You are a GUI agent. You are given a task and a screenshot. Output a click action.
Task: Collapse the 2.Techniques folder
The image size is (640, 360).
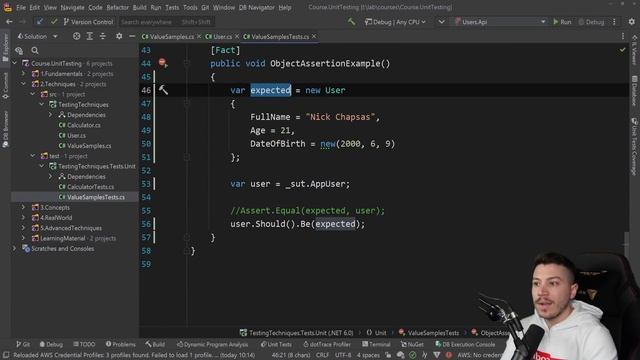tap(24, 84)
